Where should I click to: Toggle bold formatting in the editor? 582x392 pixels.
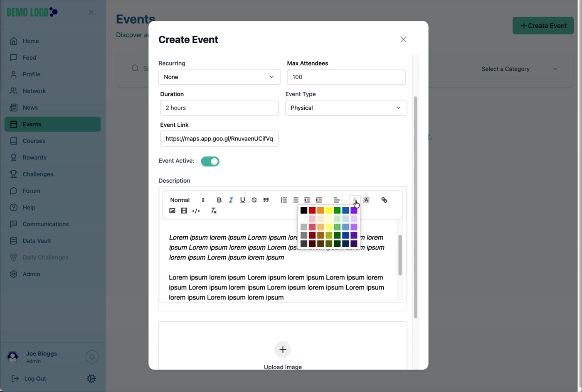[219, 200]
